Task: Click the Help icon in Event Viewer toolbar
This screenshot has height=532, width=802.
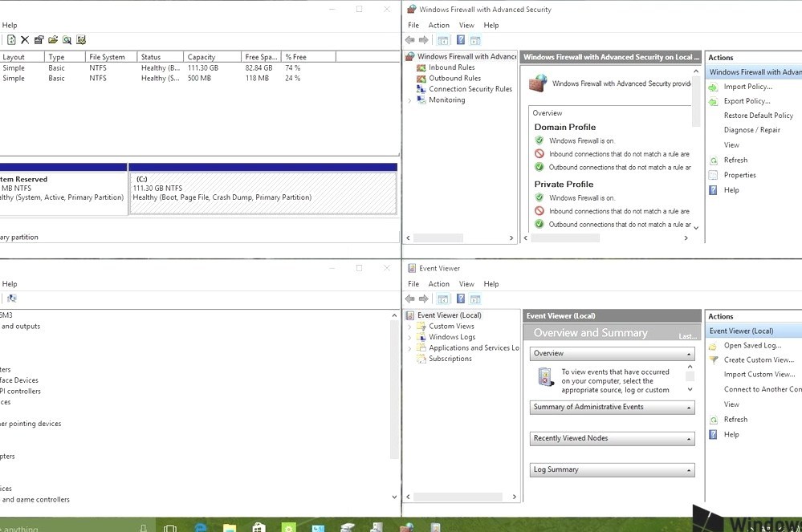Action: 460,298
